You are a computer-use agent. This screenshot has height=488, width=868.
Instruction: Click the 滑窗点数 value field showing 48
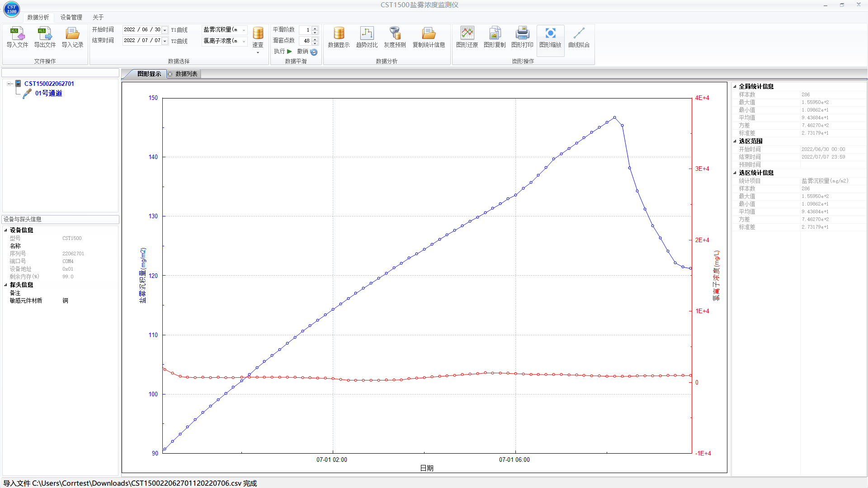click(x=305, y=41)
